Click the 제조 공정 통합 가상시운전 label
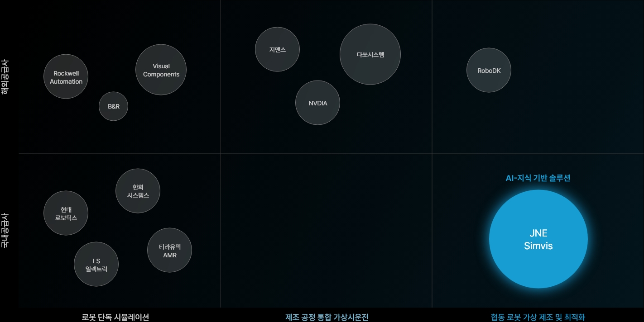The image size is (644, 322). [x=326, y=317]
